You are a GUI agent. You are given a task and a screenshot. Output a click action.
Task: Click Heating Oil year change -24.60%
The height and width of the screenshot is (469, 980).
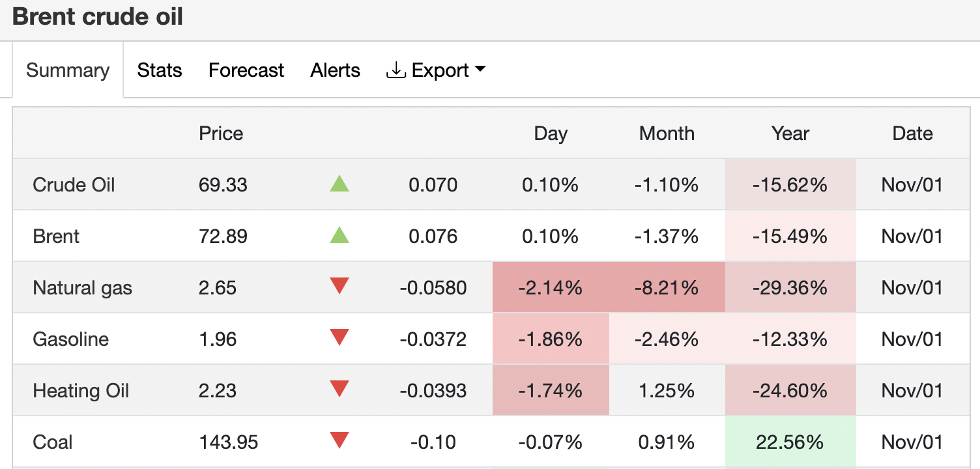(x=790, y=391)
